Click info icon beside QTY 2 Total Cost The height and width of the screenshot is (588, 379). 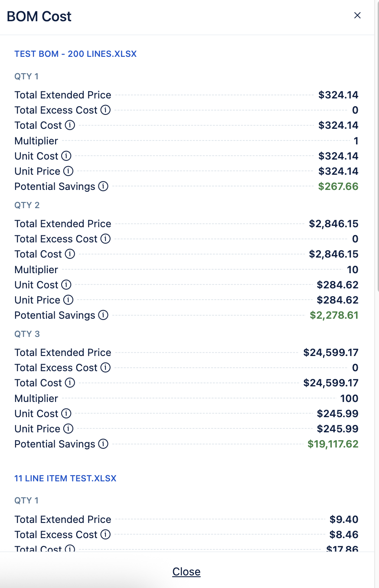click(70, 254)
